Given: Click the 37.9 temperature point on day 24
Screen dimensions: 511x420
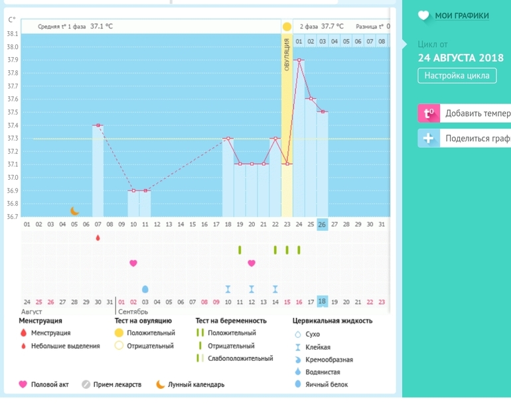Looking at the screenshot, I should (299, 60).
